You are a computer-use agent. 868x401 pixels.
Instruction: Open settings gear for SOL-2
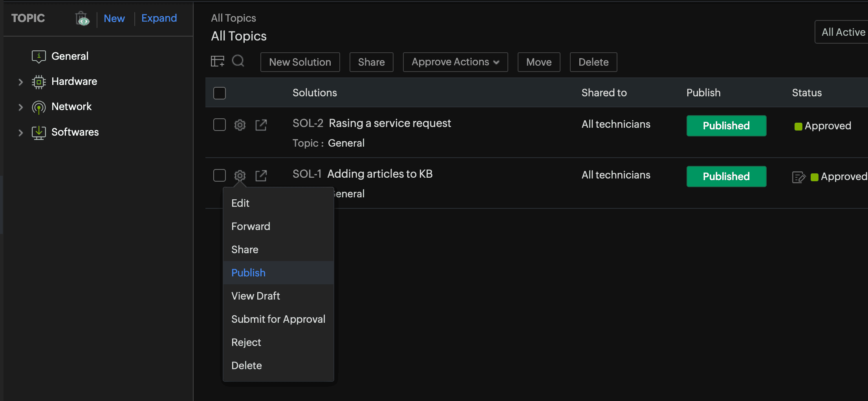click(x=240, y=125)
